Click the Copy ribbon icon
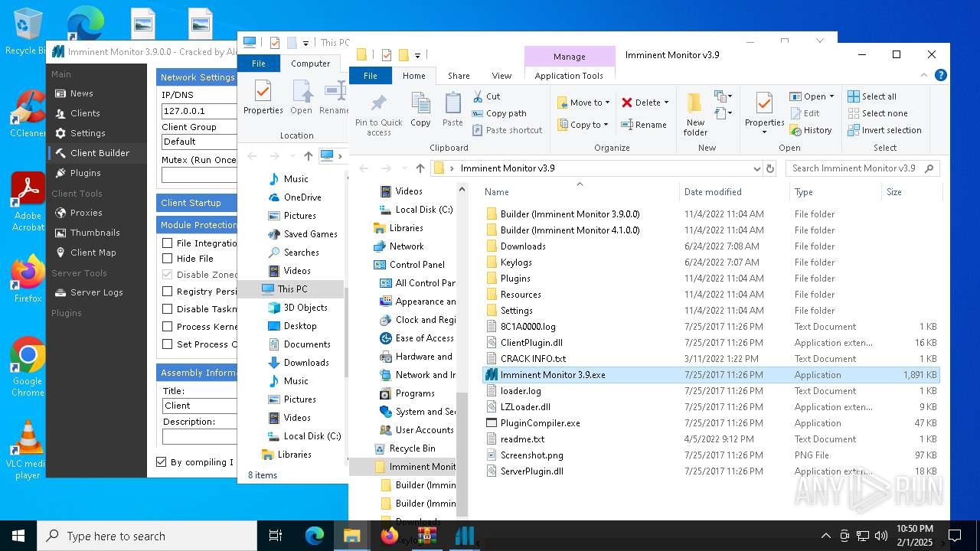This screenshot has height=551, width=980. pos(420,109)
